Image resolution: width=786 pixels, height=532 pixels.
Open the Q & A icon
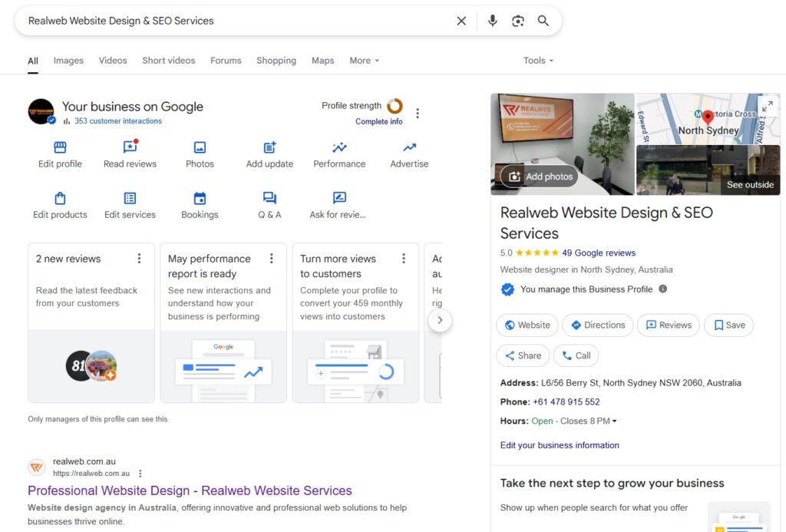(x=269, y=199)
